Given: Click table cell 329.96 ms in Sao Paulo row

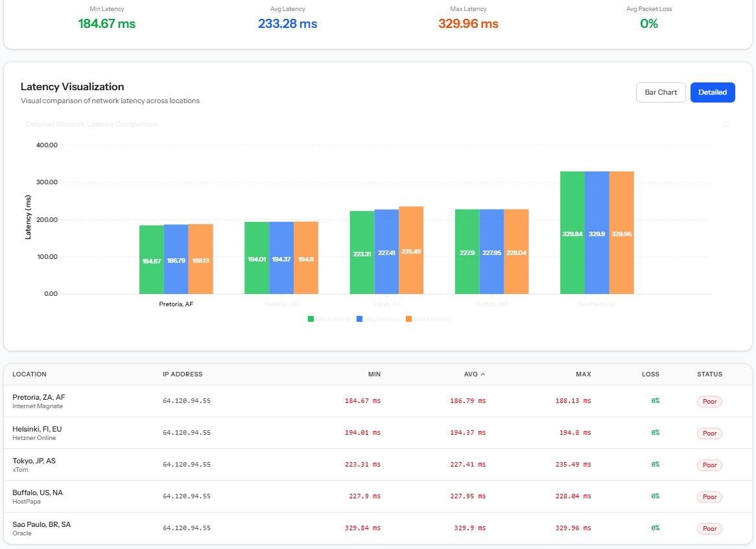Looking at the screenshot, I should [573, 529].
